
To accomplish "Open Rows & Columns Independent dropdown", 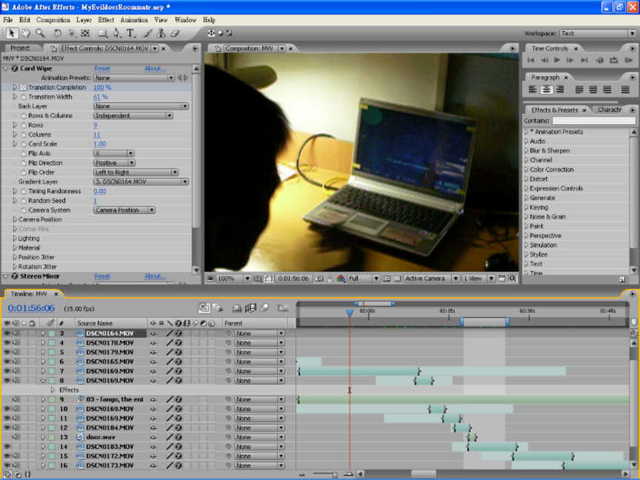I will tap(133, 116).
